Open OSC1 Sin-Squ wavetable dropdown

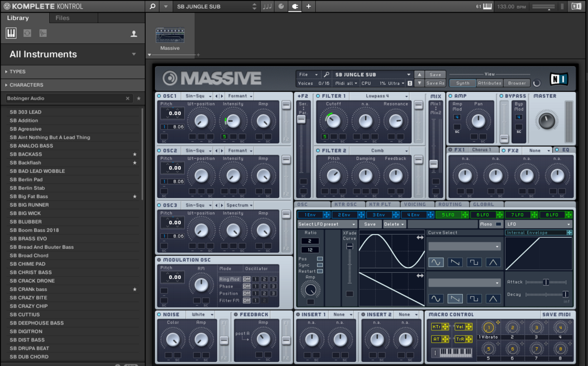(x=198, y=96)
